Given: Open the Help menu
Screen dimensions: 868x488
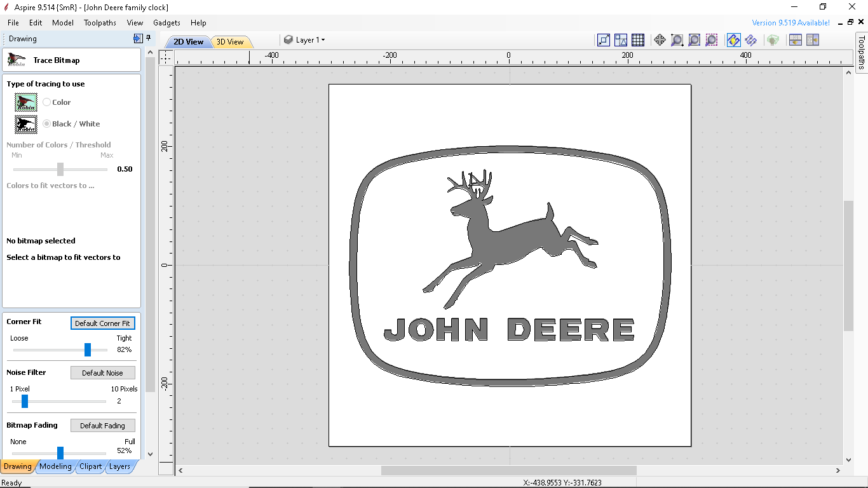Looking at the screenshot, I should tap(198, 23).
